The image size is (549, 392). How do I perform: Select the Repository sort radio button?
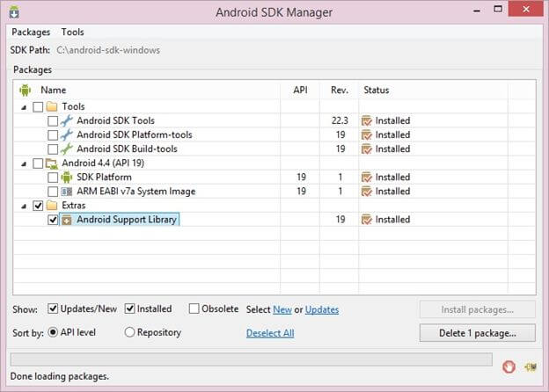pyautogui.click(x=130, y=332)
